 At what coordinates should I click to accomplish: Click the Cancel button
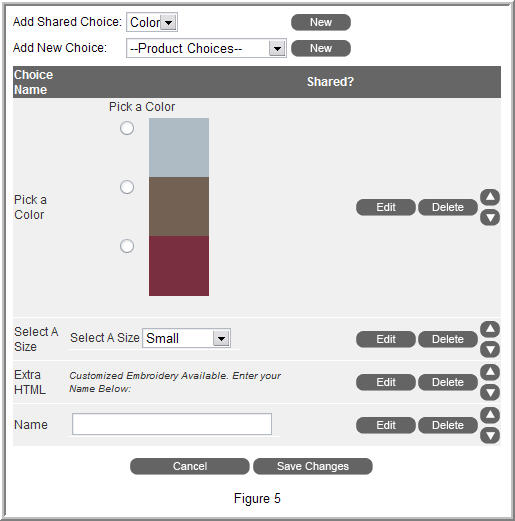click(x=190, y=466)
